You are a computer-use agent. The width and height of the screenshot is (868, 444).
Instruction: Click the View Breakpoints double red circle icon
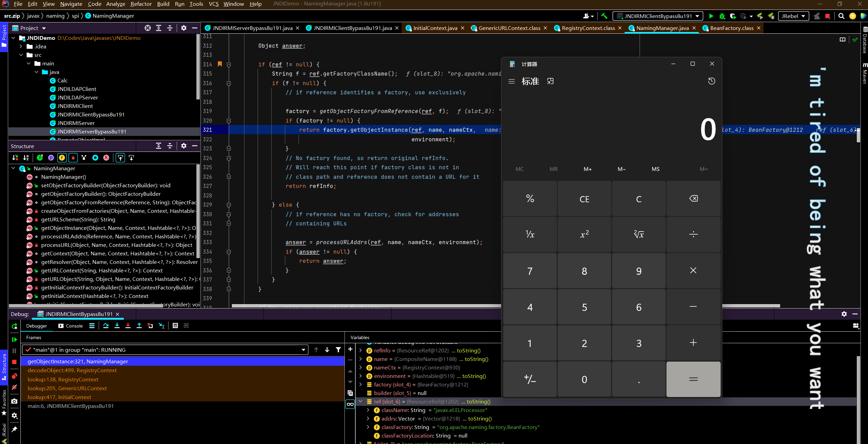pos(14,376)
